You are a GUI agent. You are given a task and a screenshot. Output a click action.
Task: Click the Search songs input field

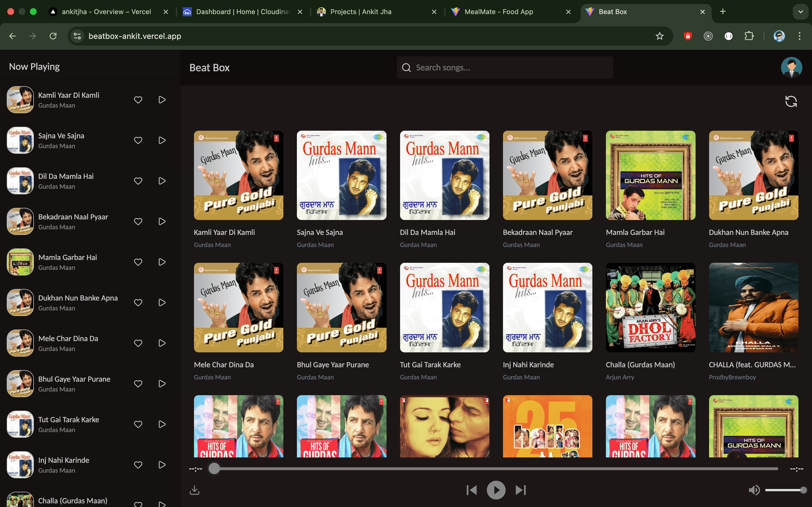coord(510,68)
